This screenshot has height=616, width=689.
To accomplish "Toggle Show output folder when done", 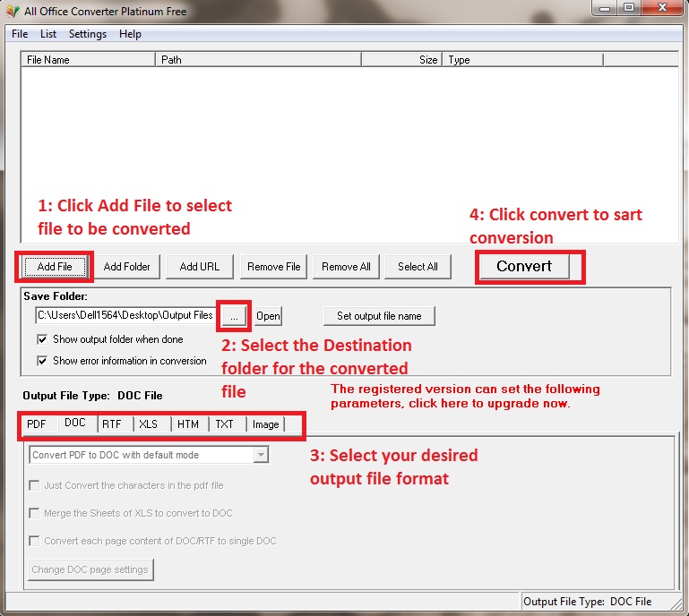I will click(110, 339).
